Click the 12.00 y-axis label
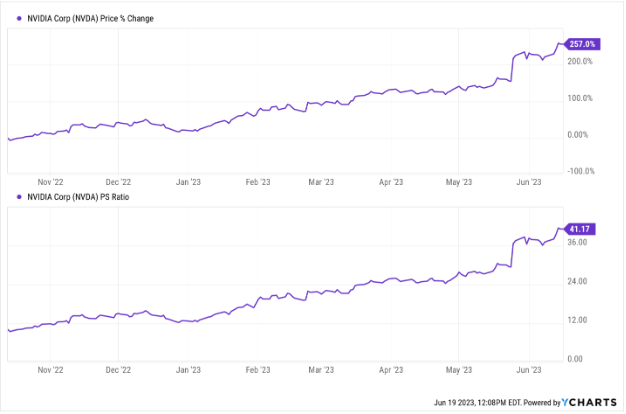This screenshot has height=414, width=626. click(x=576, y=320)
